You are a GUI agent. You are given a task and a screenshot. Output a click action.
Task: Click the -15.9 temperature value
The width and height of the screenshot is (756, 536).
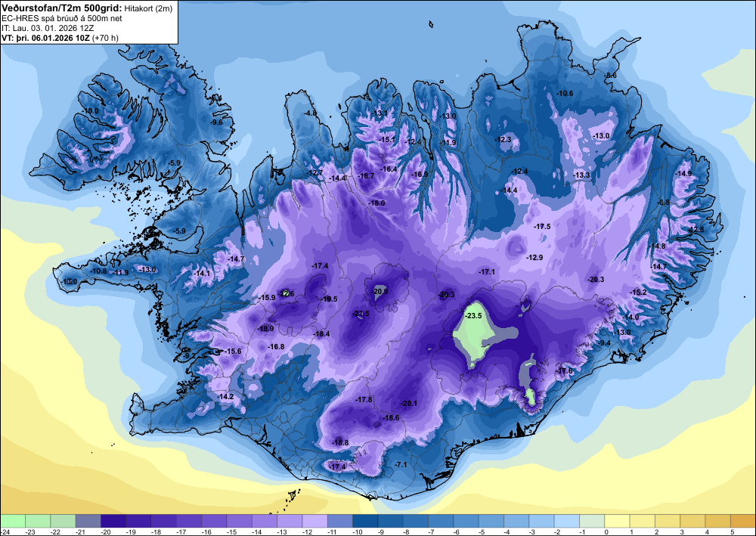267,297
